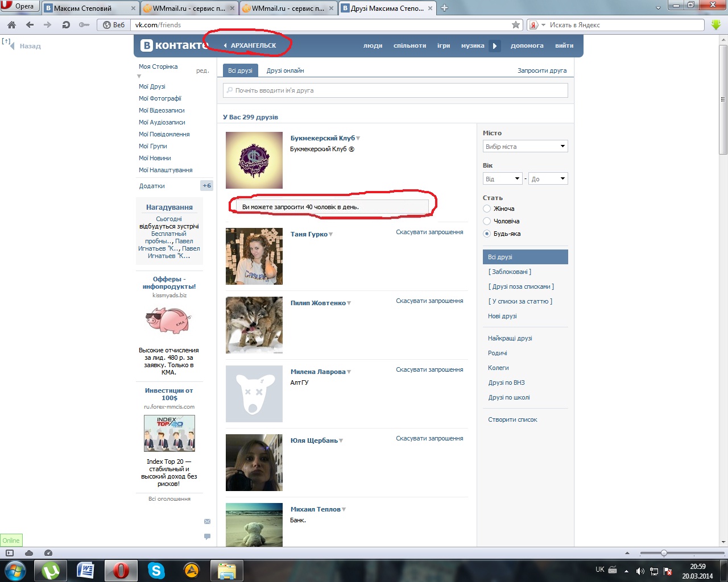Image resolution: width=728 pixels, height=582 pixels.
Task: Click the friend name search field
Action: [395, 90]
